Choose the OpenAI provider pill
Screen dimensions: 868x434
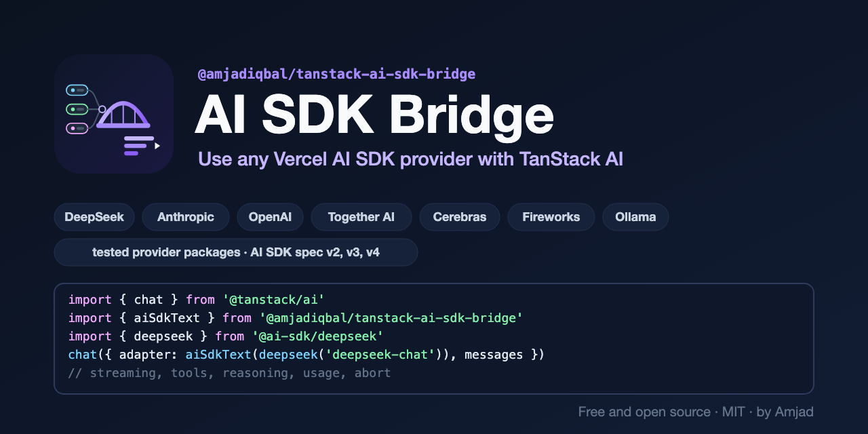point(270,217)
